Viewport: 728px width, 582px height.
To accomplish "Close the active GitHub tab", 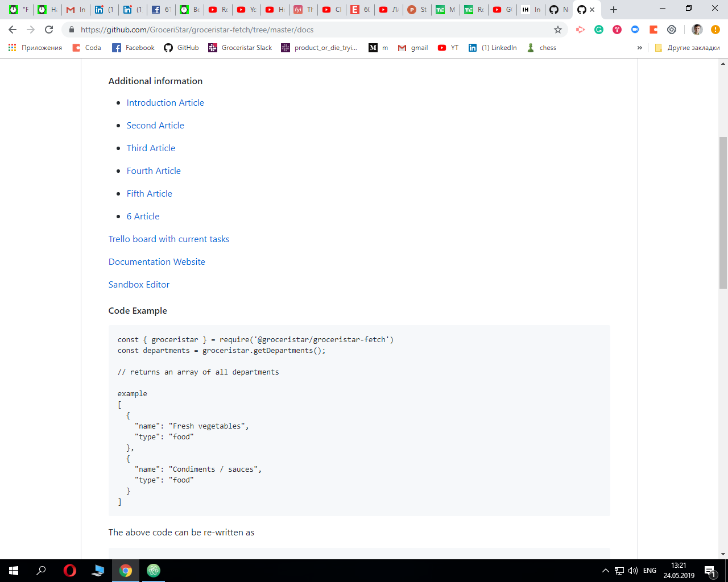I will tap(592, 10).
